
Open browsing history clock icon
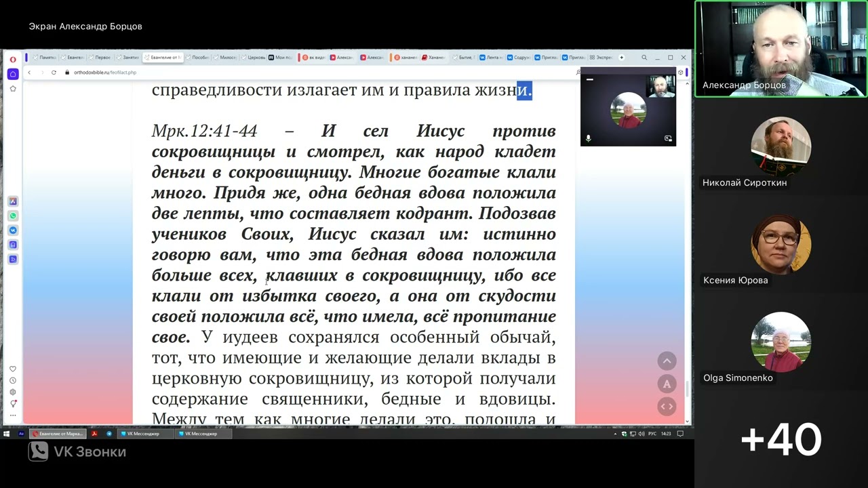[13, 381]
